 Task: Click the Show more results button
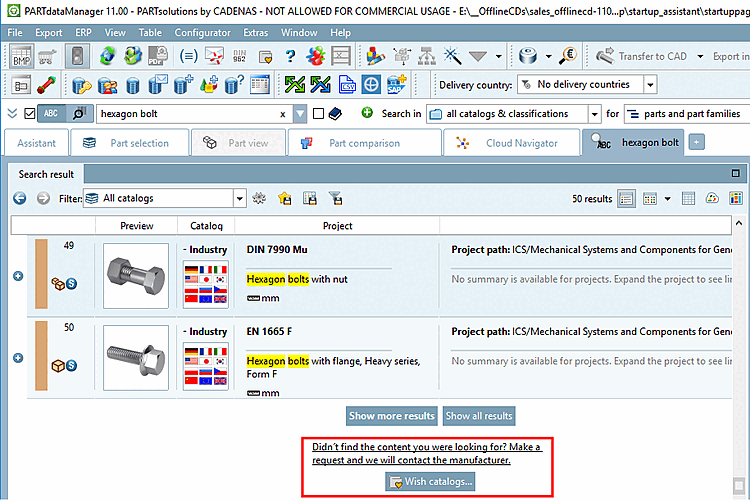click(392, 416)
